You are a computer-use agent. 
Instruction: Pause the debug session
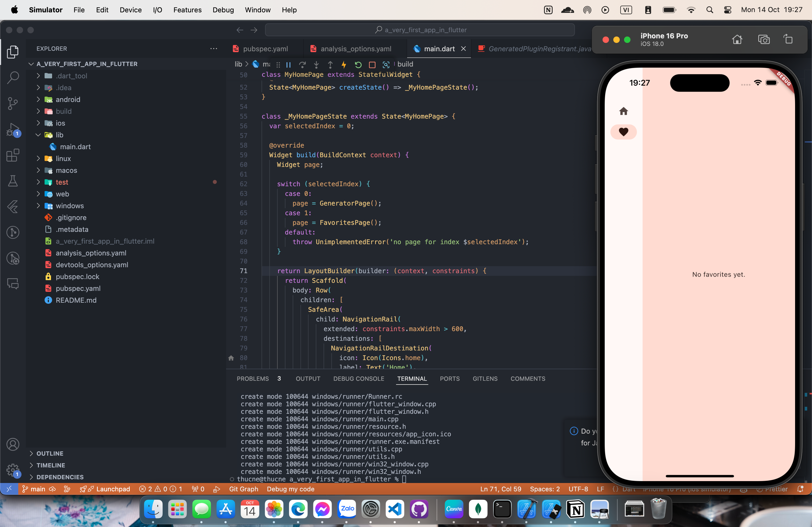coord(288,64)
